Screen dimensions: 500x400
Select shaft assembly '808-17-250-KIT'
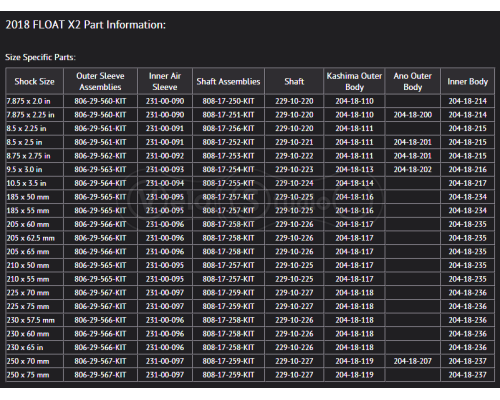pos(228,101)
